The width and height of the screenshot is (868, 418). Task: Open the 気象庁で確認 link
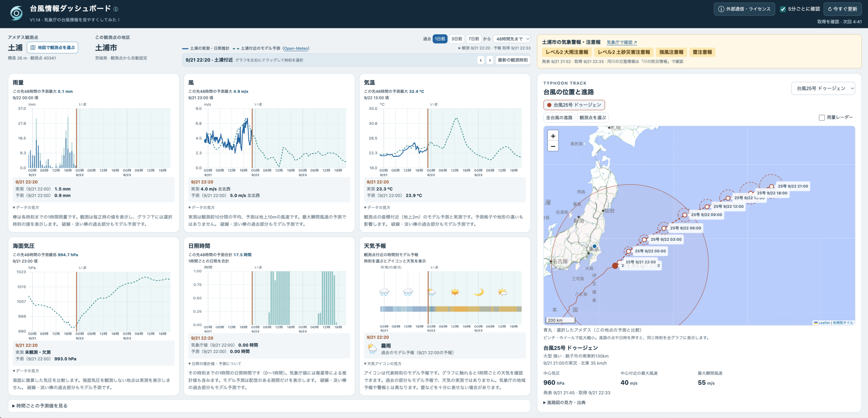coord(622,42)
